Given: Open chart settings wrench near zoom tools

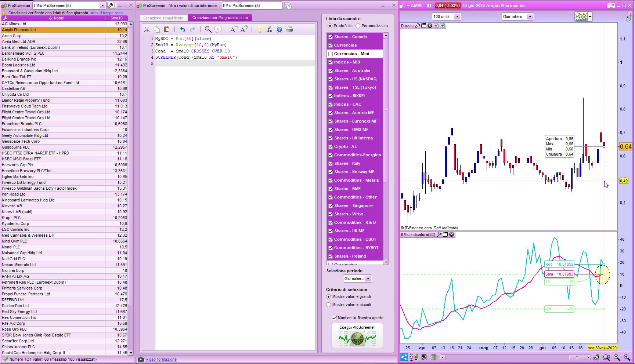Looking at the screenshot, I should pos(596,357).
